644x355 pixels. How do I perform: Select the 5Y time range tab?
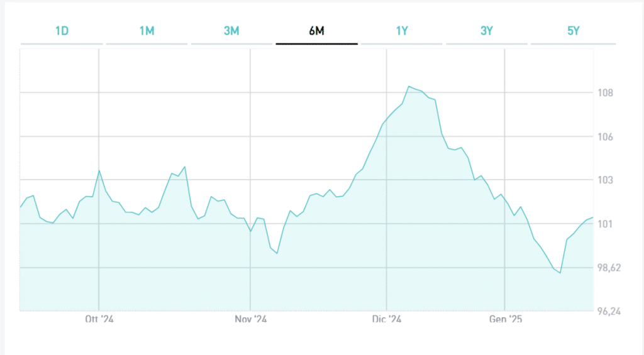[x=573, y=31]
